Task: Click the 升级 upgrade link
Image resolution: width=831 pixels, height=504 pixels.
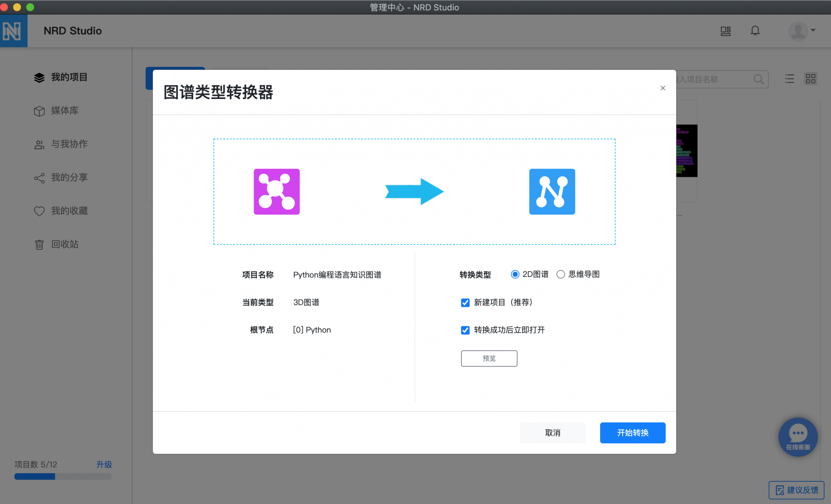Action: 104,464
